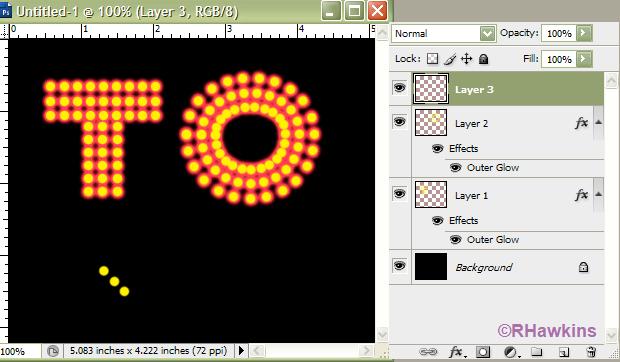Click the ruler origin corner box
The image size is (620, 362).
[4, 31]
